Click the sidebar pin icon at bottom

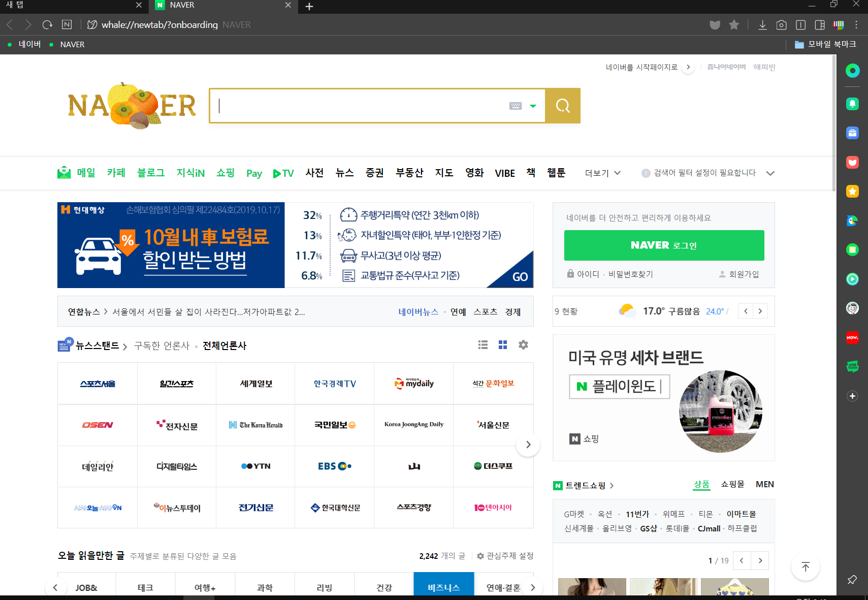click(x=852, y=580)
